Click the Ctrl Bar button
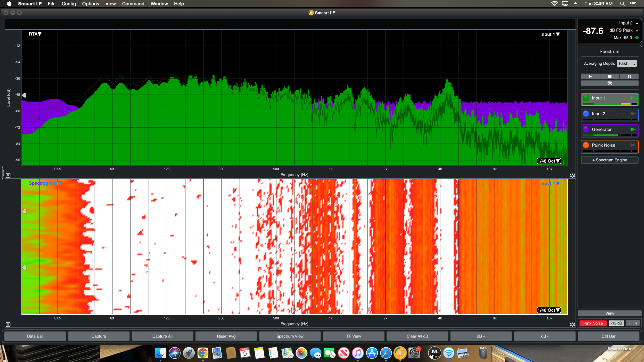The height and width of the screenshot is (362, 644). pyautogui.click(x=608, y=336)
